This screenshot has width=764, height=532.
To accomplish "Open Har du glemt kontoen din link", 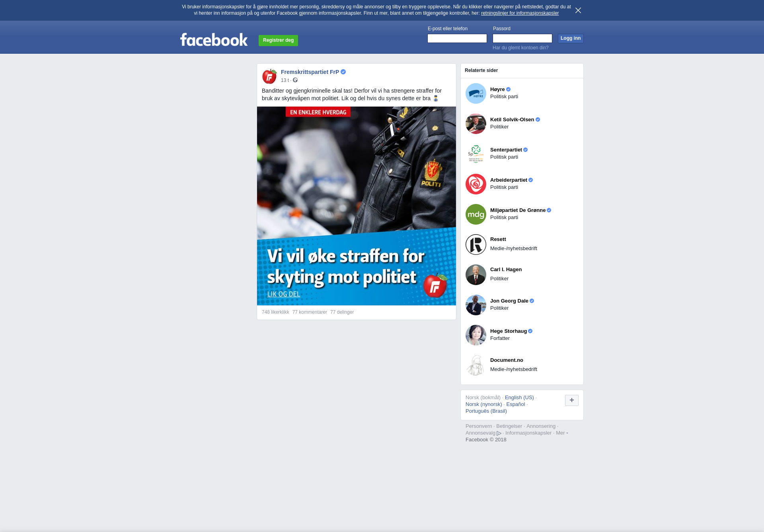I will 520,48.
